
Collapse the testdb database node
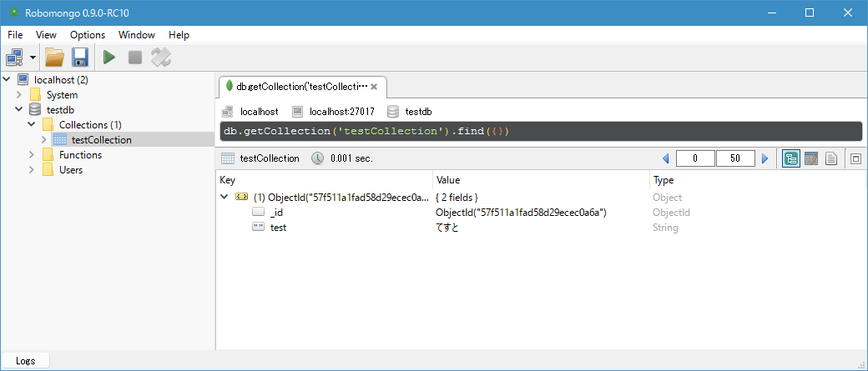click(19, 109)
